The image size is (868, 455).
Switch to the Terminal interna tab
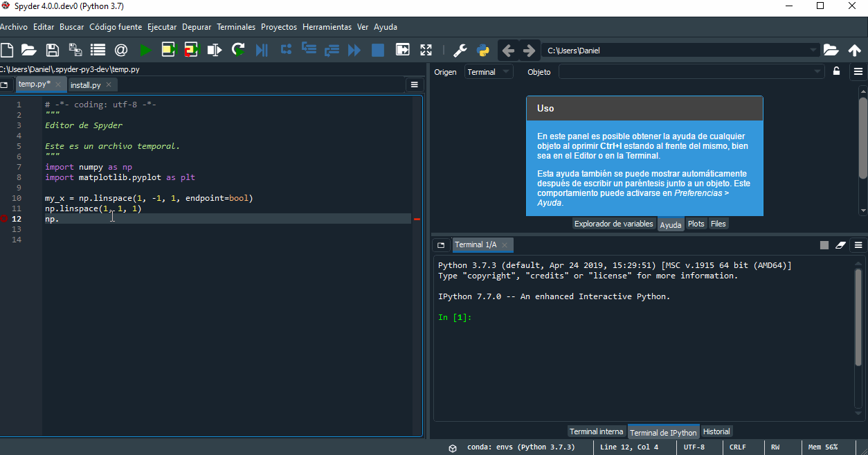click(x=597, y=431)
